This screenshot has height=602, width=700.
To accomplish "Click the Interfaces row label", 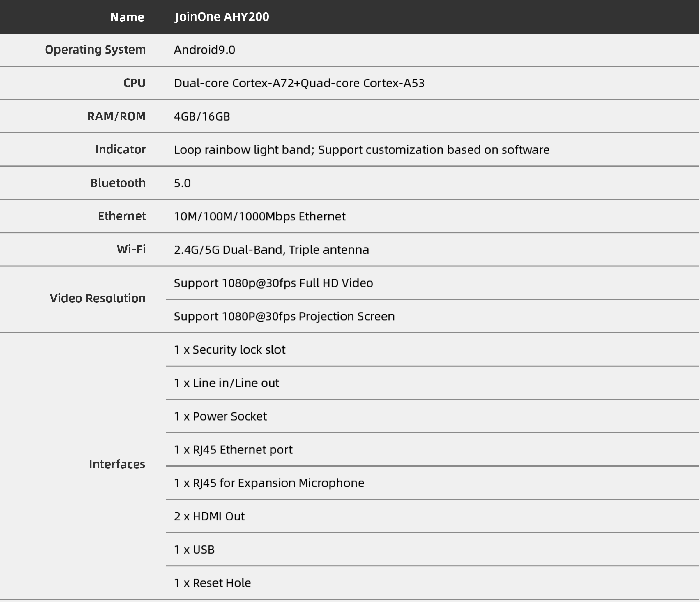I will pos(117,464).
